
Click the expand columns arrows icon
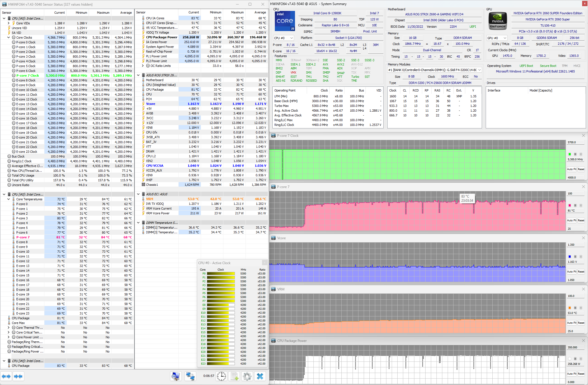tap(6, 376)
